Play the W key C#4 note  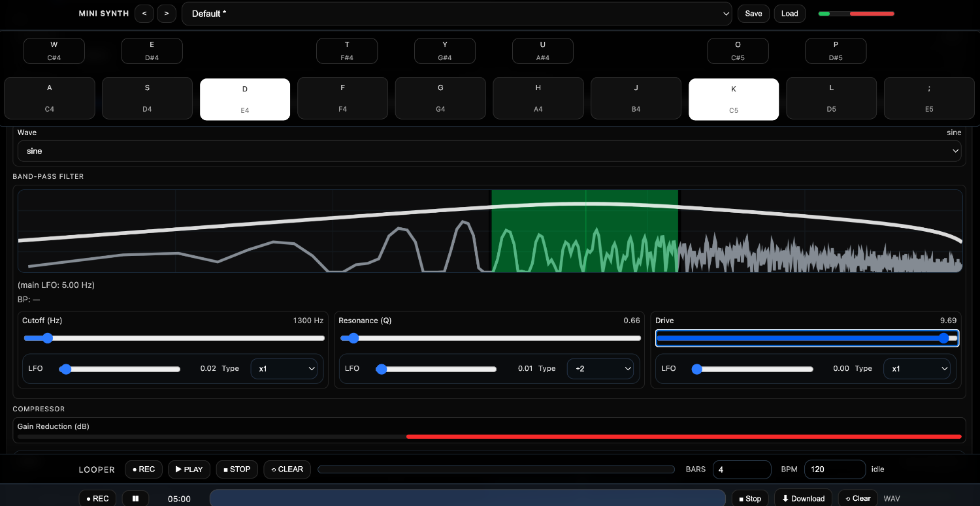coord(54,51)
